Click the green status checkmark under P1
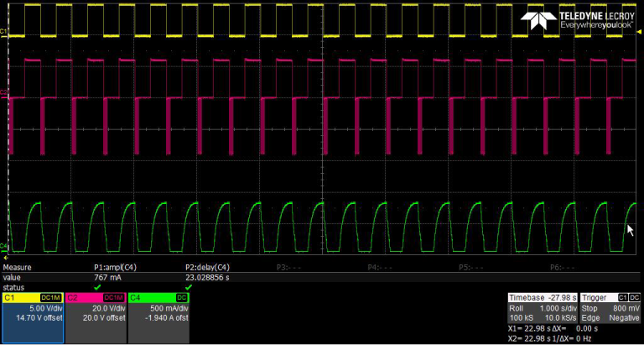 point(97,287)
